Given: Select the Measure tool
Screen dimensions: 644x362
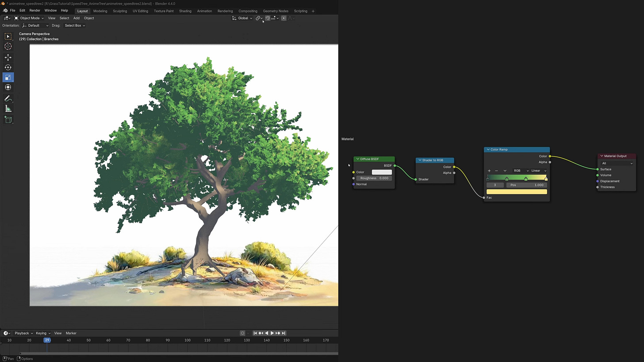Looking at the screenshot, I should tap(8, 109).
